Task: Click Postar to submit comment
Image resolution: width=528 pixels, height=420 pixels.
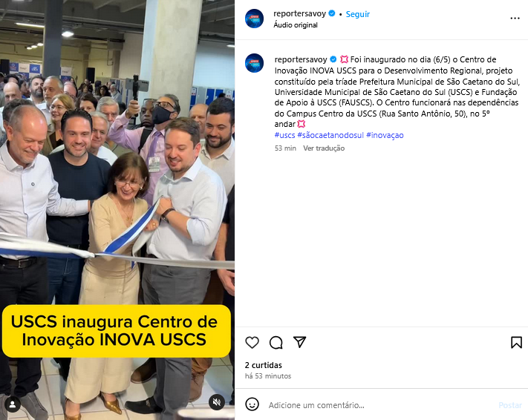Action: click(510, 405)
